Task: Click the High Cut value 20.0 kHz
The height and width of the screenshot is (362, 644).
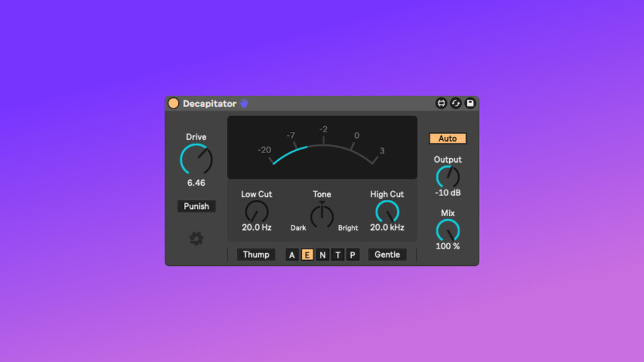Action: point(387,227)
